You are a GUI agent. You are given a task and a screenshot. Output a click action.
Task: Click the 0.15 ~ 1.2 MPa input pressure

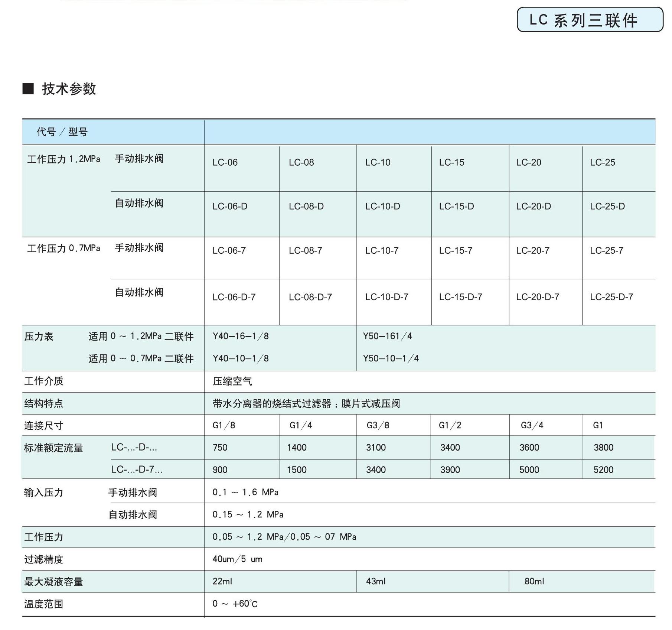pos(248,514)
